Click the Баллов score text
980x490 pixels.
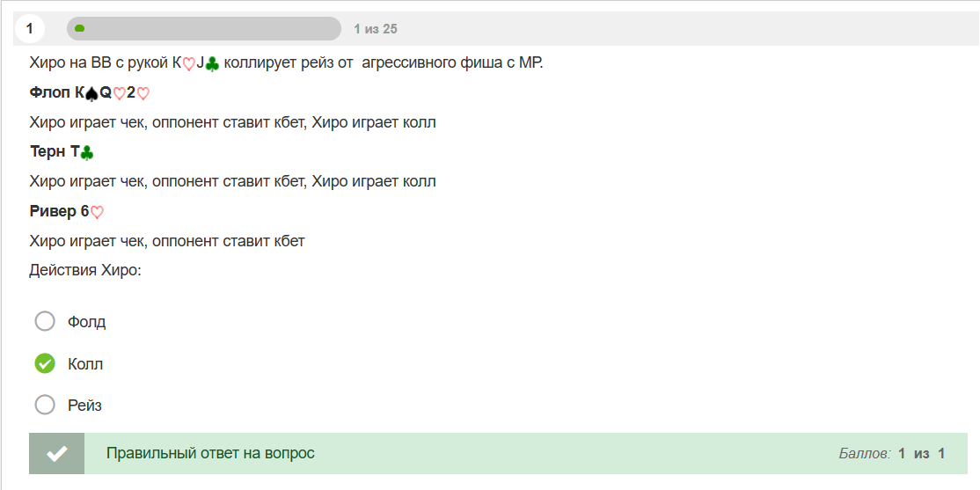892,454
